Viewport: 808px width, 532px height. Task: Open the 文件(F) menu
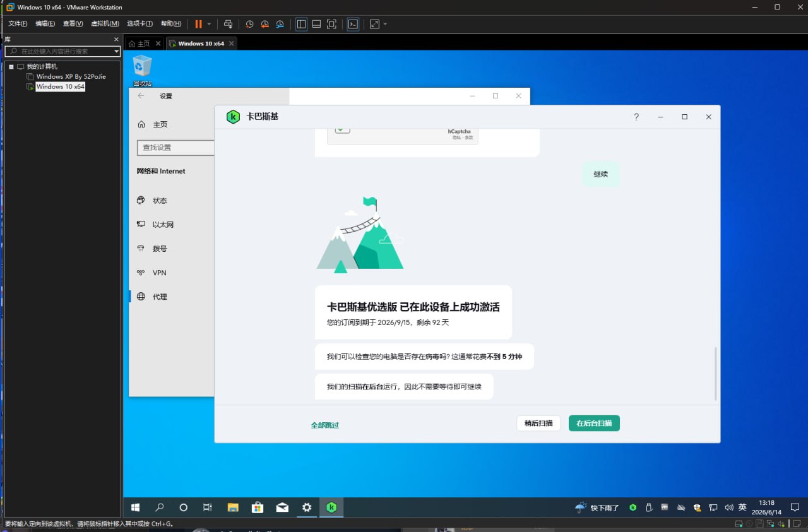(x=18, y=24)
